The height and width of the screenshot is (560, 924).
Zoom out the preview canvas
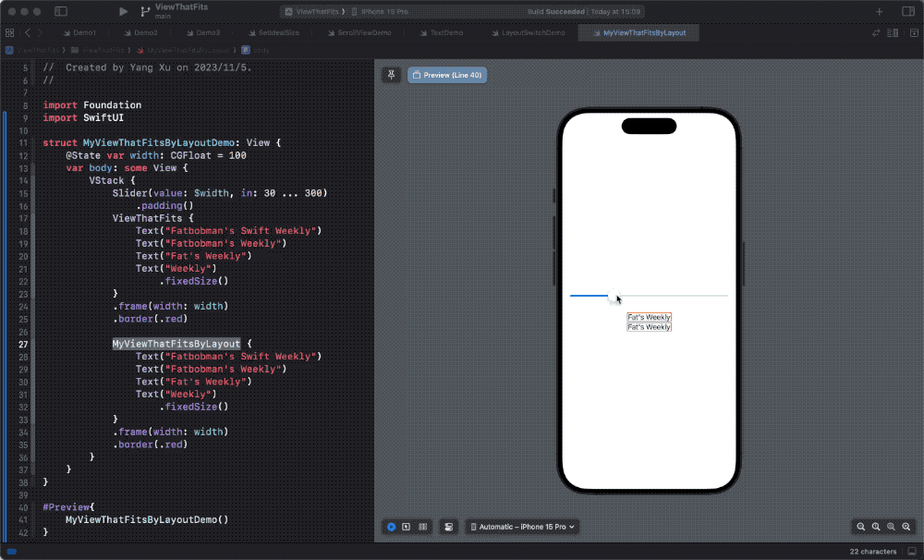[861, 527]
